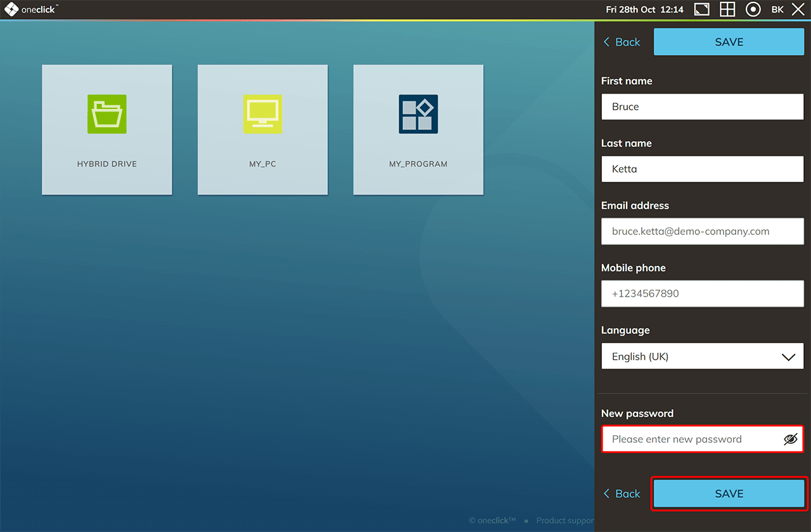The height and width of the screenshot is (532, 811).
Task: Go Back using the bottom link
Action: point(621,494)
